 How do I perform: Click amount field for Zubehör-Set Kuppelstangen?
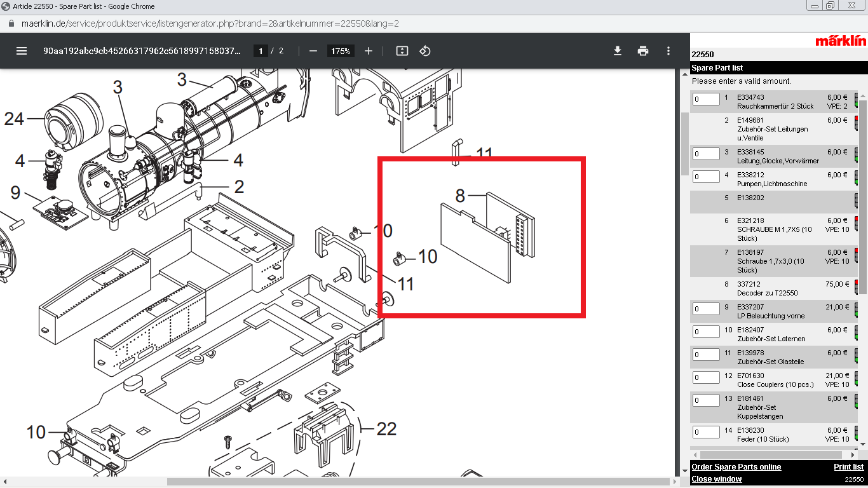click(706, 400)
